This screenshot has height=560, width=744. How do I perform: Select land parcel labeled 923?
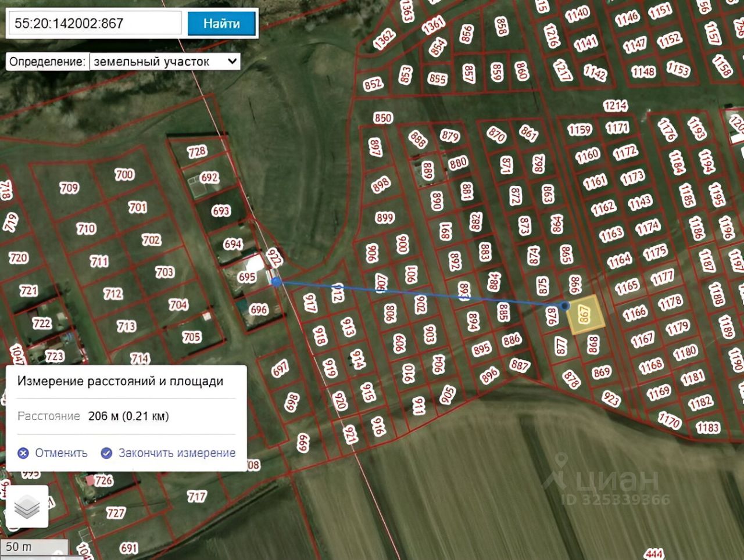[x=611, y=399]
